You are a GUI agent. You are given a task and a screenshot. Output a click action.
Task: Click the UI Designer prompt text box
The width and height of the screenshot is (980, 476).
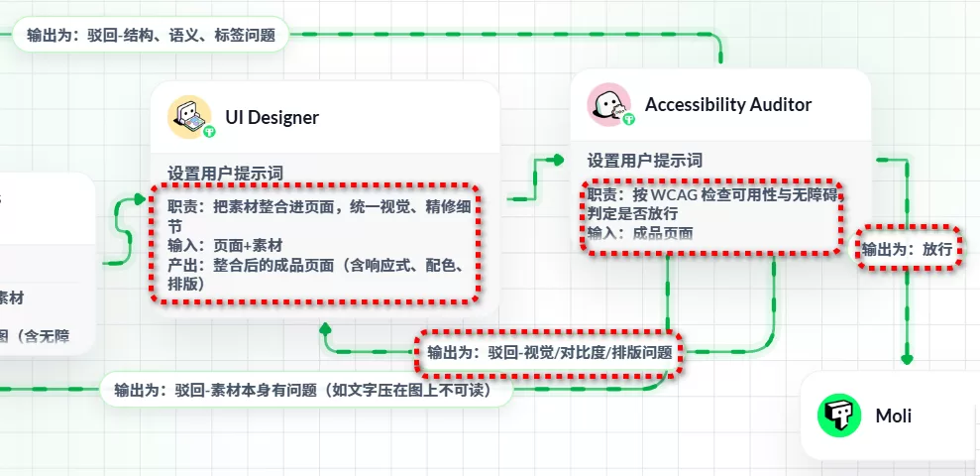pos(316,244)
